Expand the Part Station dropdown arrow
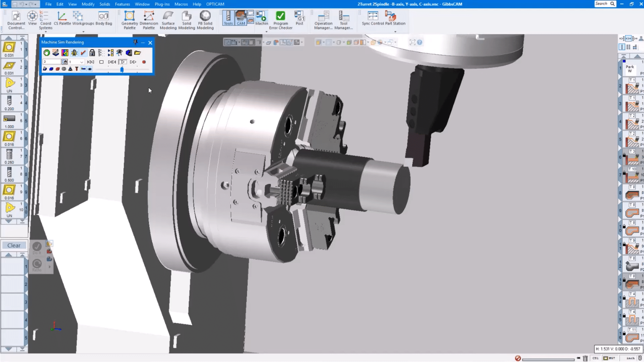This screenshot has width=644, height=362. pyautogui.click(x=395, y=32)
